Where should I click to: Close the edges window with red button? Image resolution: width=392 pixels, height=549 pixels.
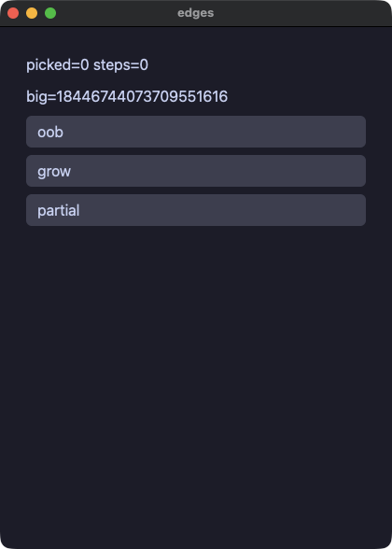click(x=13, y=13)
